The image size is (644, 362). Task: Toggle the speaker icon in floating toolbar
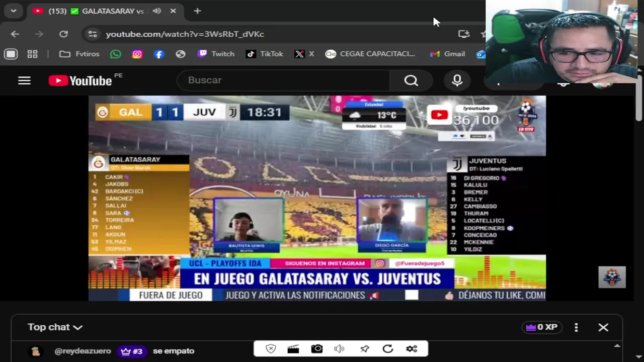coord(340,349)
